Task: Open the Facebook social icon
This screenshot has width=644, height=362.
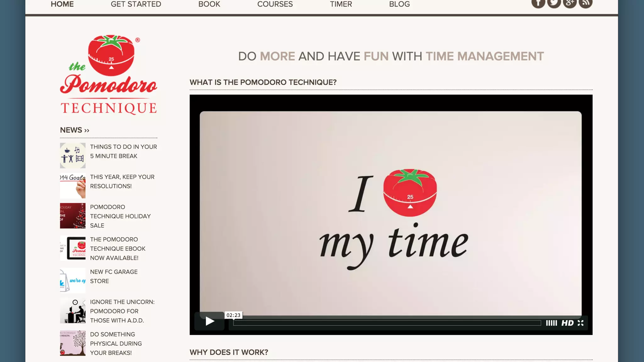Action: click(538, 3)
